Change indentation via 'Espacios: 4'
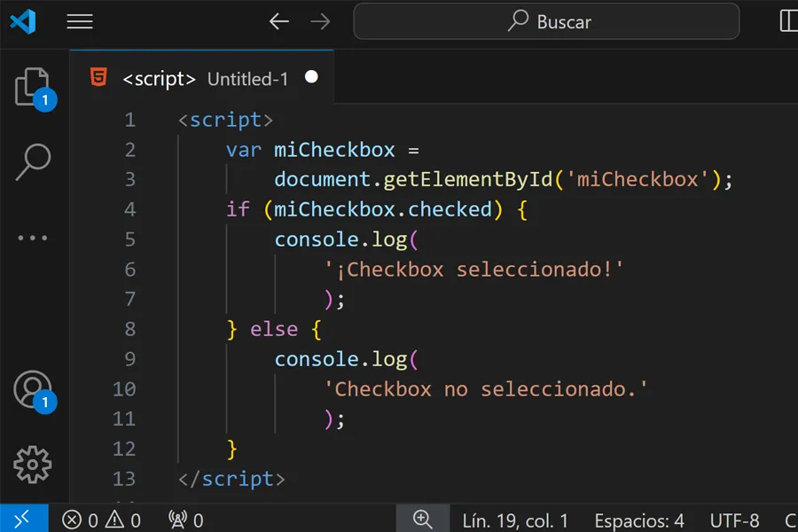798x532 pixels. (x=639, y=520)
